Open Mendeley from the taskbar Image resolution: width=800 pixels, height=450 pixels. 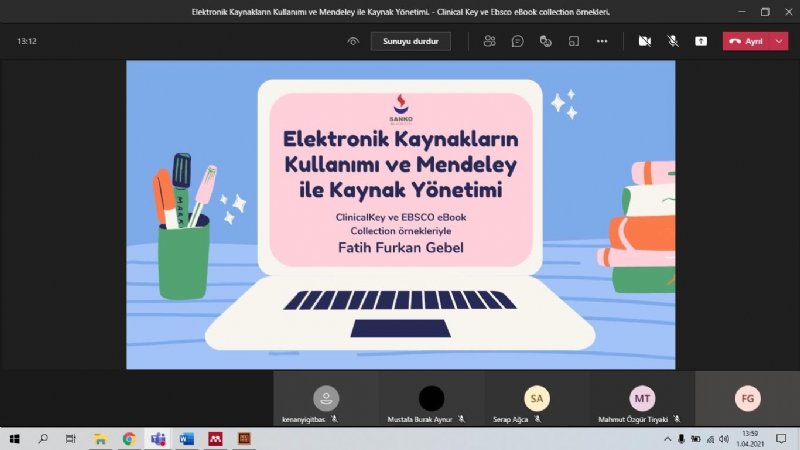[x=215, y=439]
